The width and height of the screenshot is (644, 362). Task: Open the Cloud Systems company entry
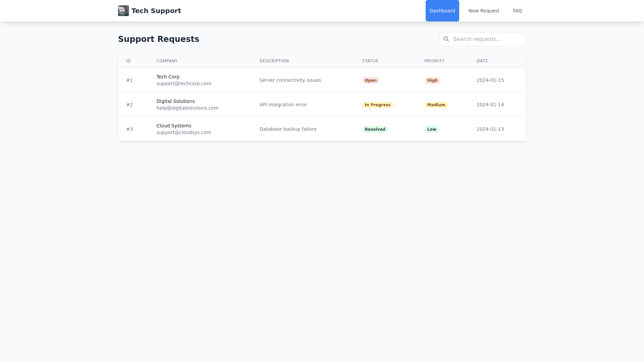coord(174,126)
